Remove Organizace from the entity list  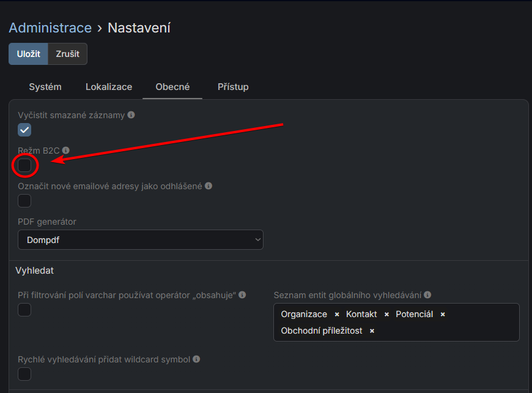pos(336,314)
